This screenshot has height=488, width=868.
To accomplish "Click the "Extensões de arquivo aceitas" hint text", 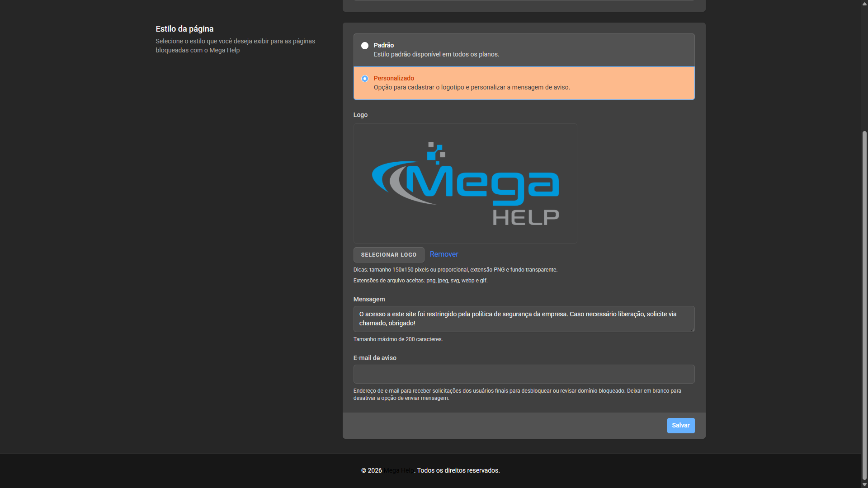I will [420, 281].
